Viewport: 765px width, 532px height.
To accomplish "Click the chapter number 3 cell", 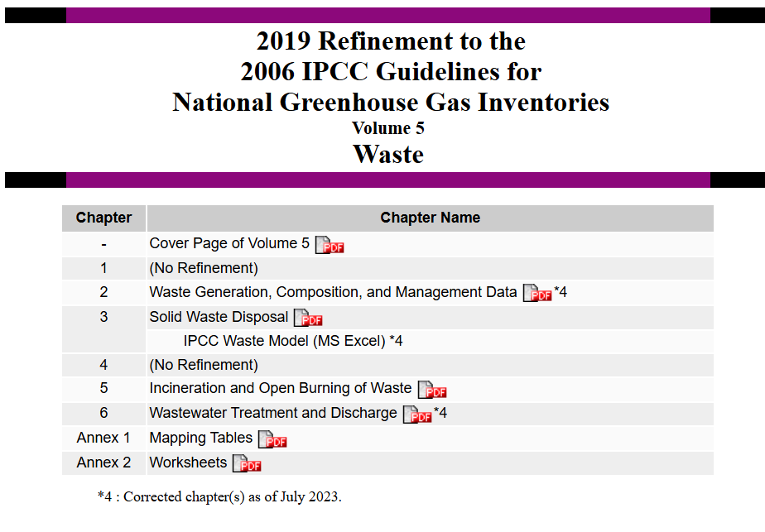I will tap(104, 329).
